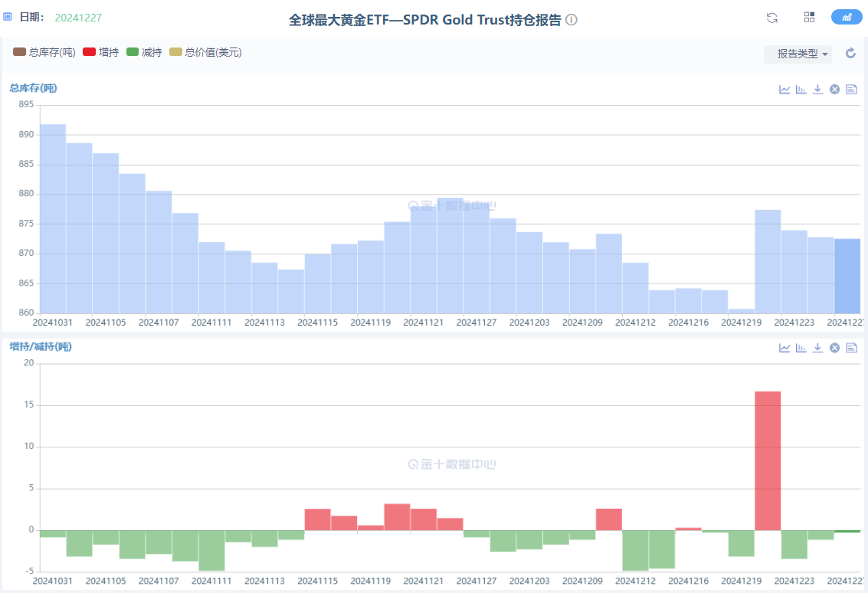Screen dimensions: 868x593
Task: Click the 总价值(美元) legend color swatch
Action: (x=175, y=52)
